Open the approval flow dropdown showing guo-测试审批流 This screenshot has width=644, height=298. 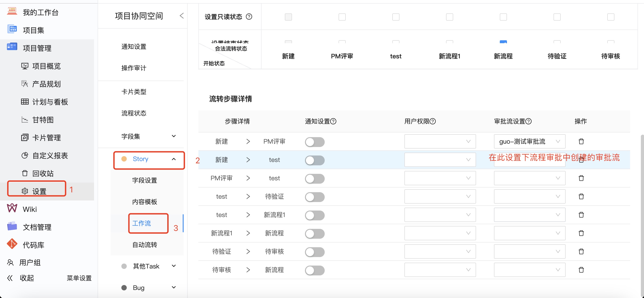[529, 141]
